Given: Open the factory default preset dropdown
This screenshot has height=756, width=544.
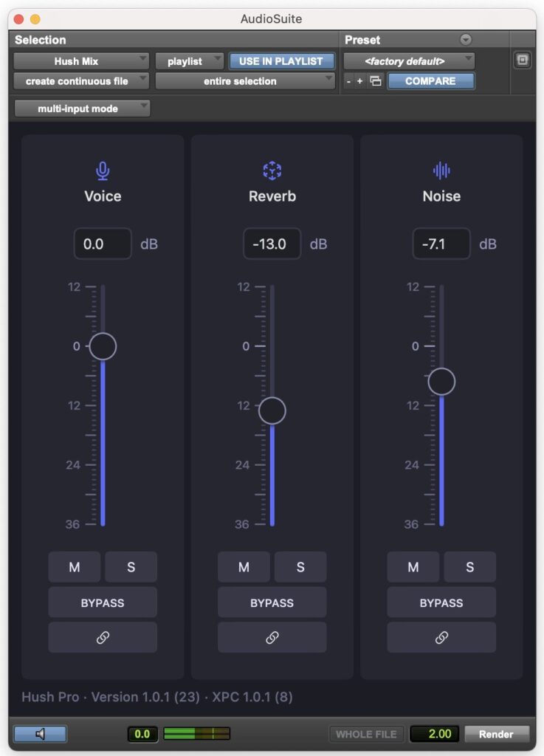Looking at the screenshot, I should (409, 61).
